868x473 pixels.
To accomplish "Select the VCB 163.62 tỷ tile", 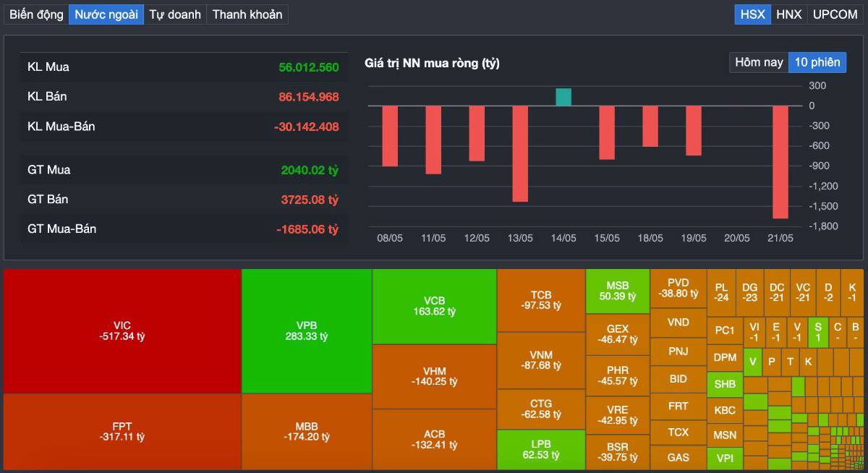I will [x=435, y=307].
